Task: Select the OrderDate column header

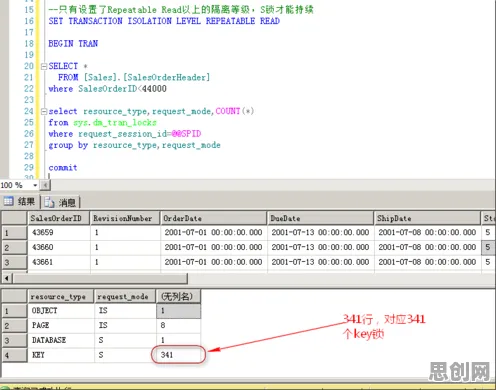Action: click(x=213, y=218)
